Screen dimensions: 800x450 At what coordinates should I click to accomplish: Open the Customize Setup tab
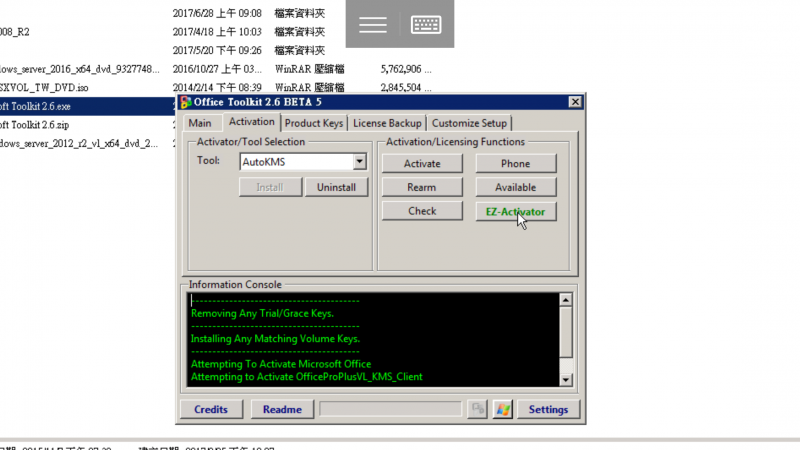(469, 123)
